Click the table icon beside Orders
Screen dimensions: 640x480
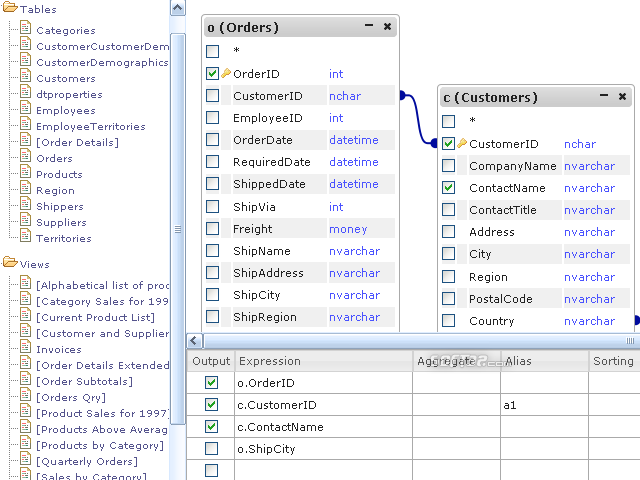point(25,156)
